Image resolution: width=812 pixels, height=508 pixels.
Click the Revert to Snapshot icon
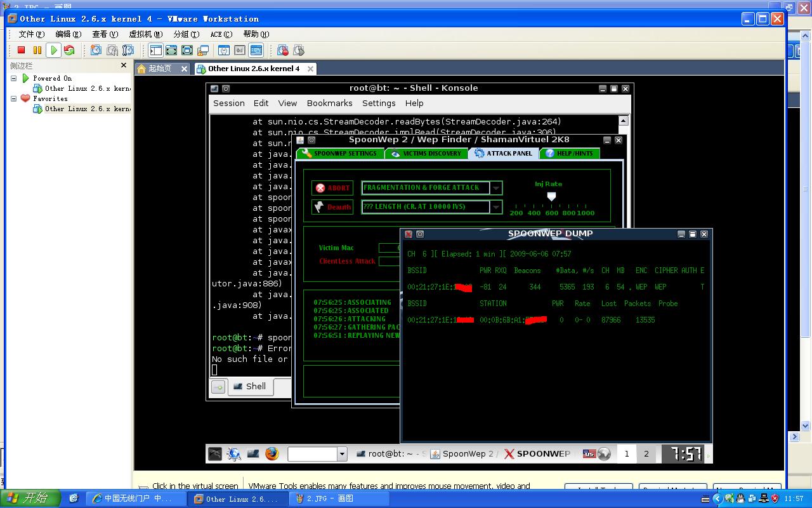(112, 50)
